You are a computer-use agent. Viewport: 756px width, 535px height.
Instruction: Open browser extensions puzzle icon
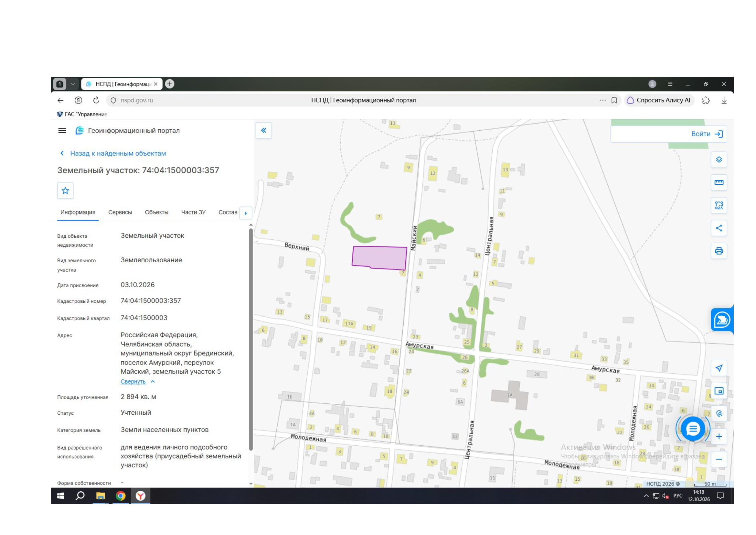pos(706,101)
